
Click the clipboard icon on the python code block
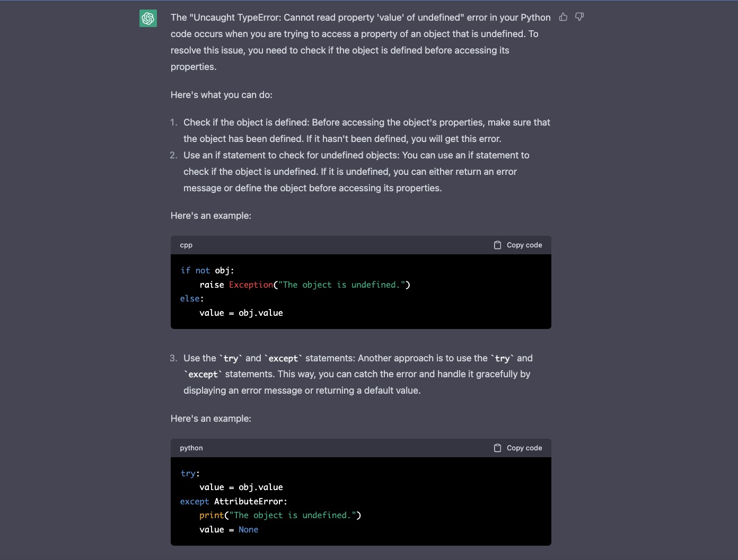pyautogui.click(x=497, y=448)
